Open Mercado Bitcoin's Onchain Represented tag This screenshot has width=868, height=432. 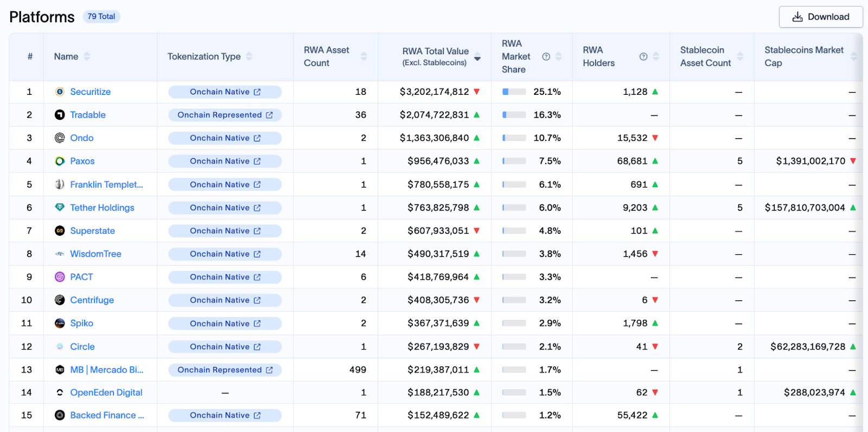(x=225, y=370)
